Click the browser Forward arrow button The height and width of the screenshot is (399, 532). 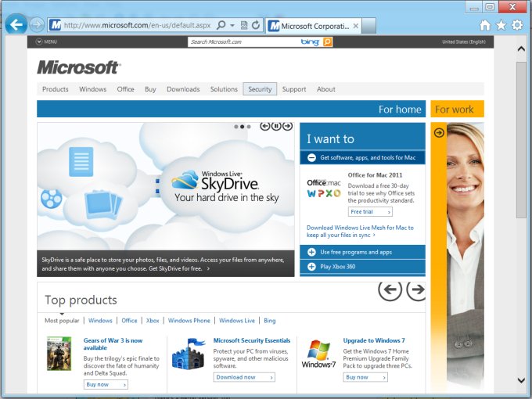pos(36,24)
